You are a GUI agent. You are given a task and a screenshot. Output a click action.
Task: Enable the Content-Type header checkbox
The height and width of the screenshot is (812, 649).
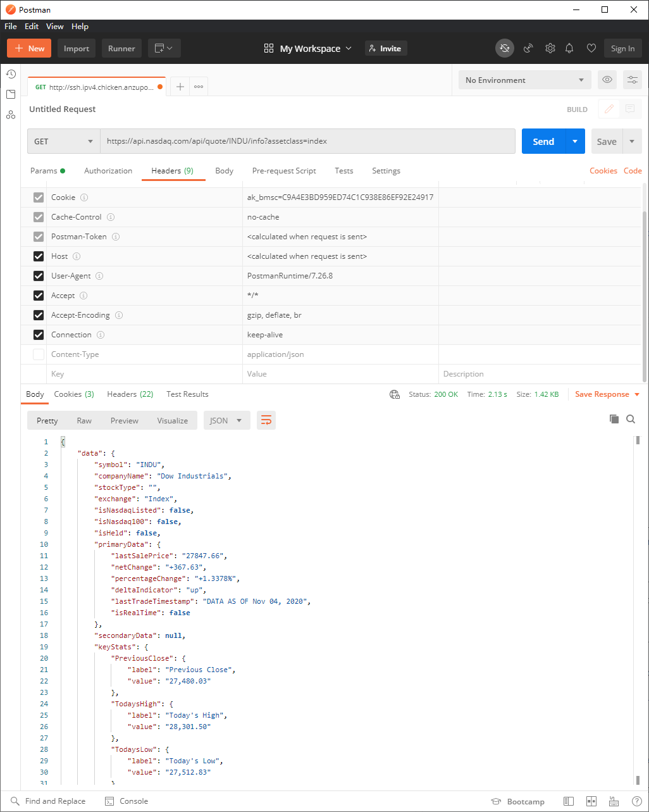click(39, 354)
